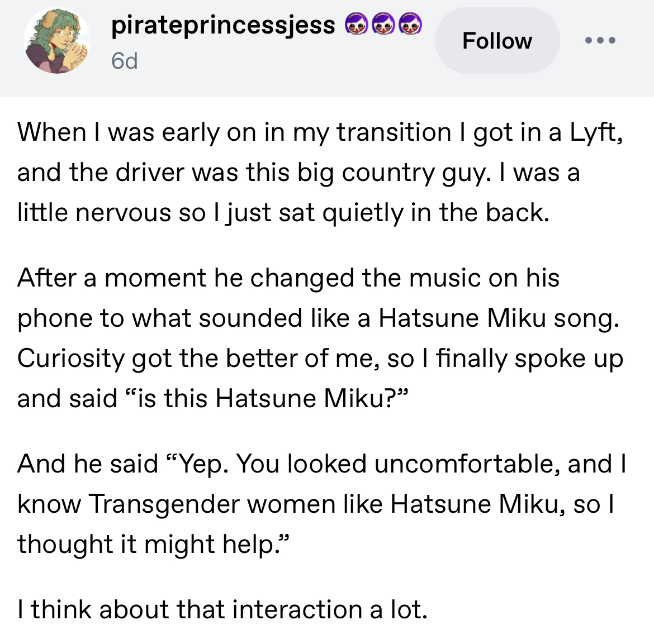This screenshot has height=644, width=654.
Task: Open the pirateprincessjess blog username link
Action: click(223, 25)
